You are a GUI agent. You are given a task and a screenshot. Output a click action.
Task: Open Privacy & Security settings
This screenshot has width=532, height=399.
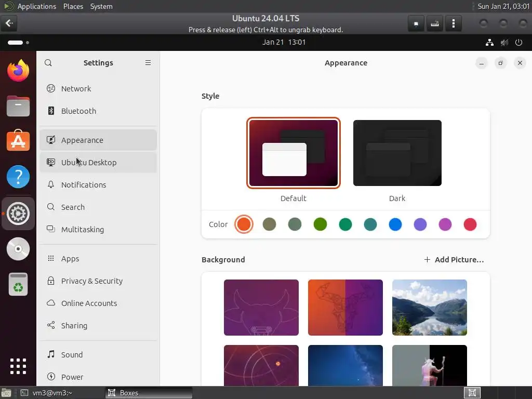98,281
